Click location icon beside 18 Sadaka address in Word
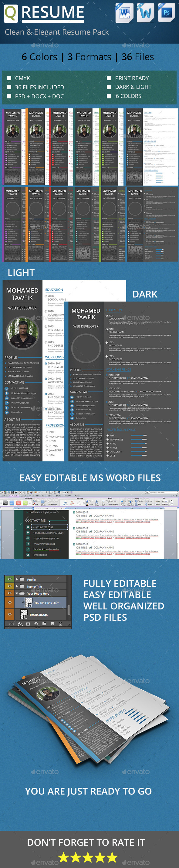 [x=28, y=533]
